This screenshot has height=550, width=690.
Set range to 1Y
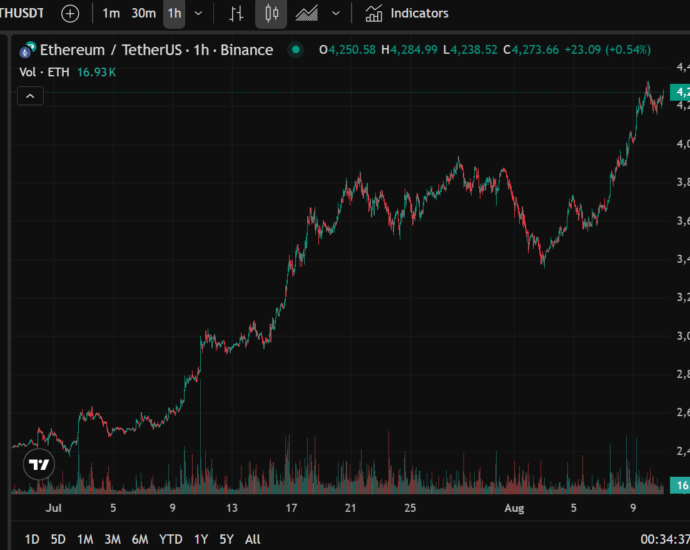(201, 539)
